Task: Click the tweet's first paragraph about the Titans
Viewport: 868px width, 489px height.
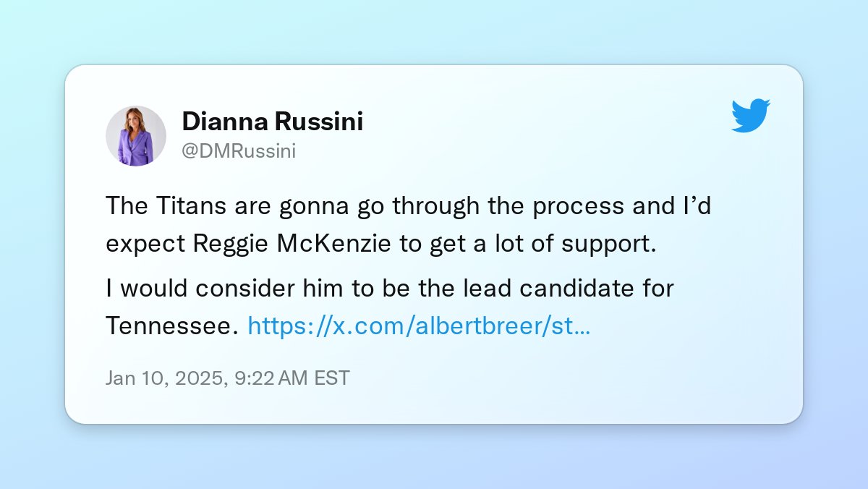Action: [409, 224]
